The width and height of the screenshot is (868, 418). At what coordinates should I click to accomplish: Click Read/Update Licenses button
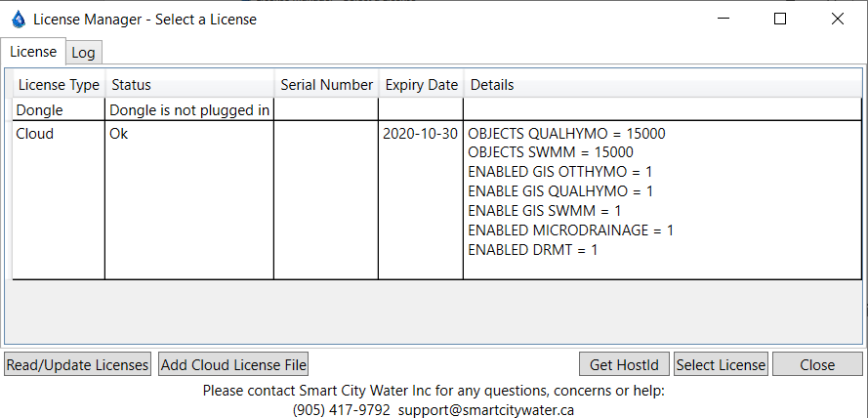pyautogui.click(x=77, y=365)
